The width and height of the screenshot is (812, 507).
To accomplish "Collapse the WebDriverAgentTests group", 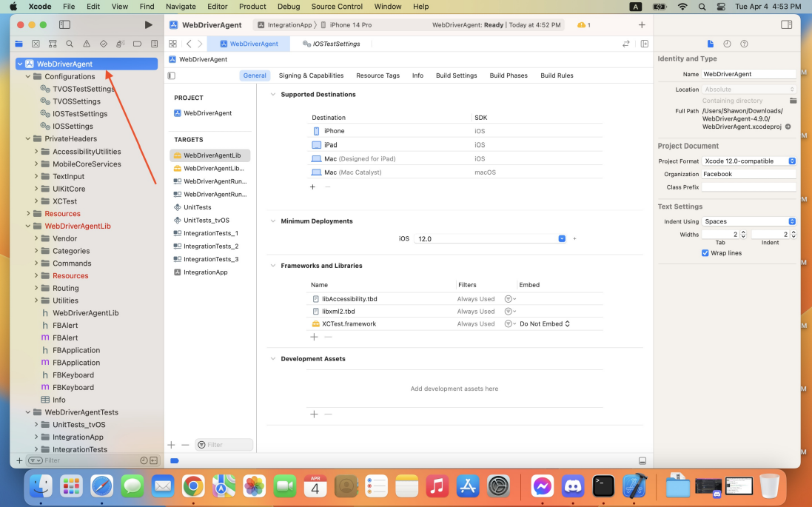I will point(28,413).
